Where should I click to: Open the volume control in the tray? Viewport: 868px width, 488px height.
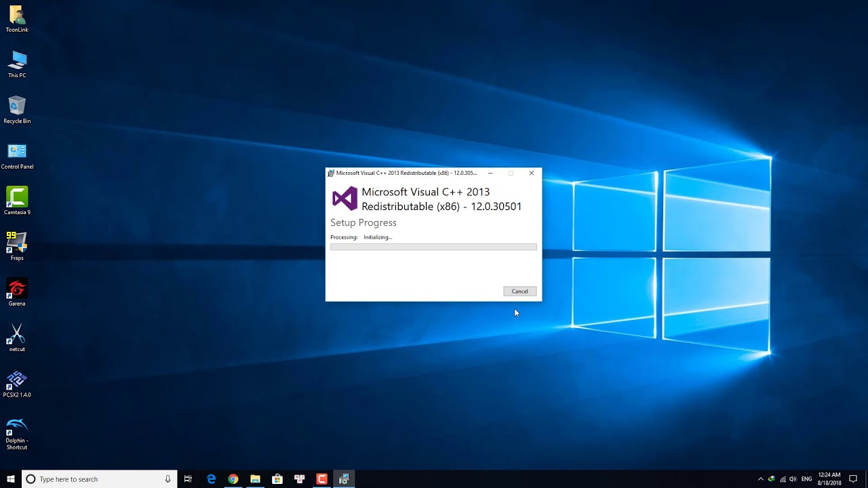[x=793, y=479]
